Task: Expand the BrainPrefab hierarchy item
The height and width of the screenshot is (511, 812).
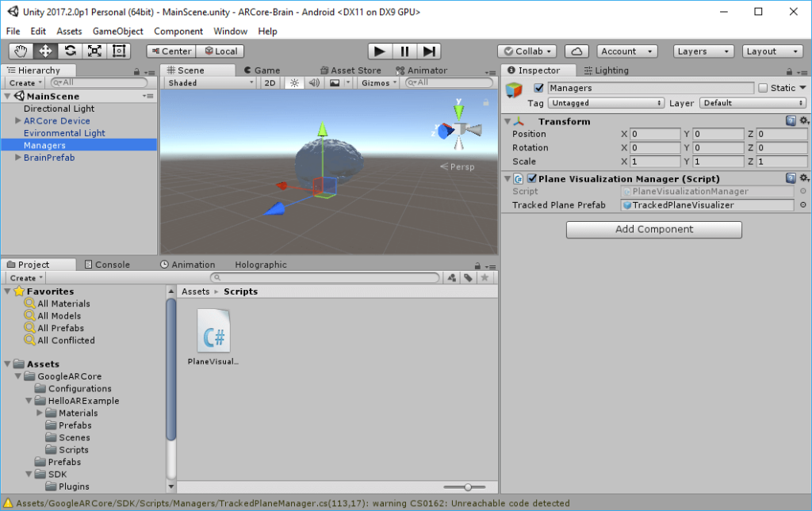Action: [18, 158]
